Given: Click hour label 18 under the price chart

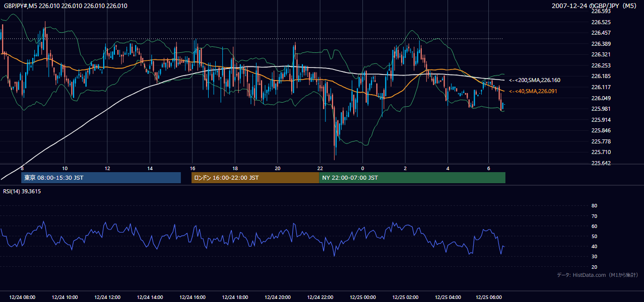Looking at the screenshot, I should tap(235, 168).
